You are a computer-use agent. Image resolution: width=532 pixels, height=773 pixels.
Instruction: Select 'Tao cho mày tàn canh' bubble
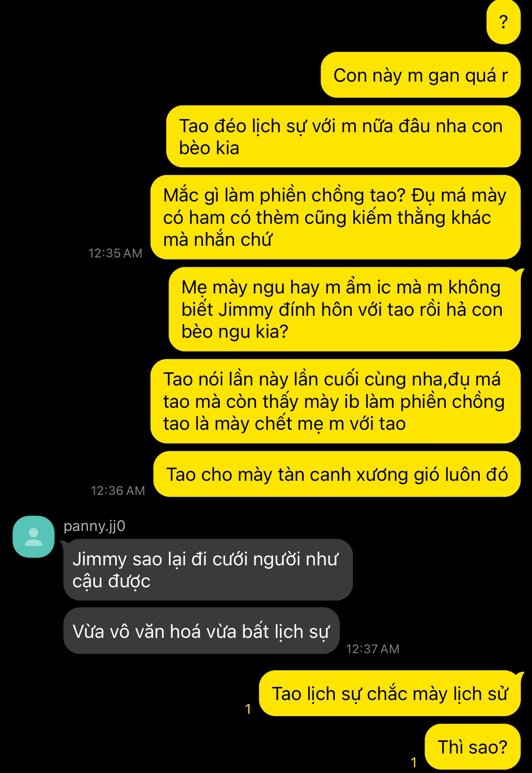pos(337,474)
